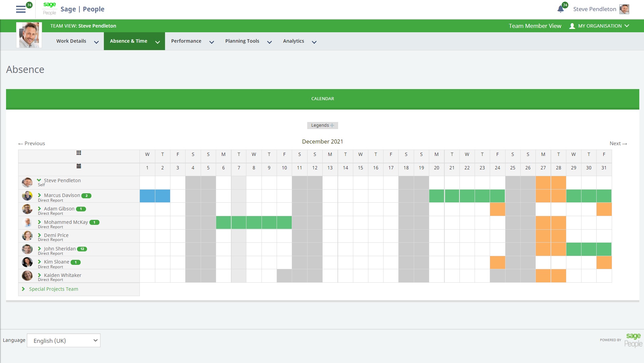Expand the Legends panel

point(322,125)
